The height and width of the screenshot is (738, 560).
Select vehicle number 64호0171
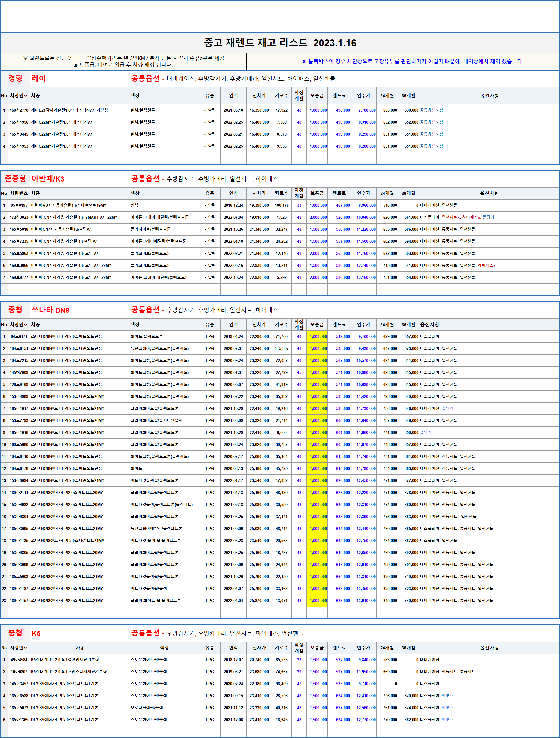tap(19, 336)
